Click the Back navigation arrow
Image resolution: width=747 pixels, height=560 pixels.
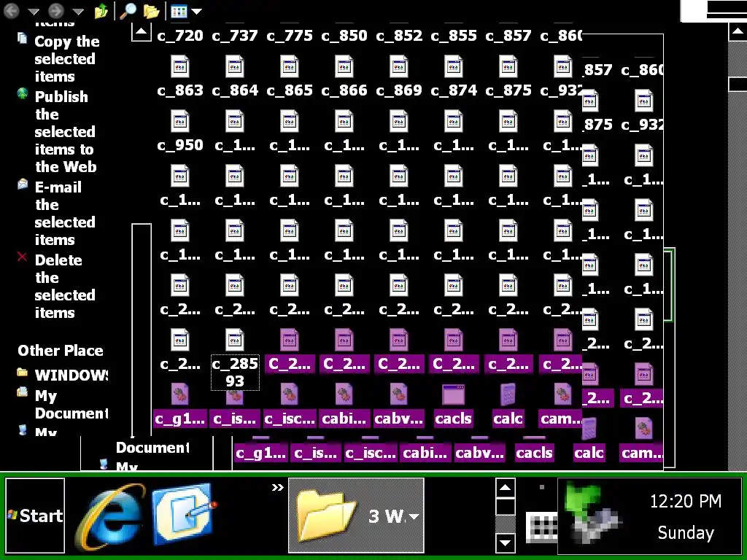12,10
